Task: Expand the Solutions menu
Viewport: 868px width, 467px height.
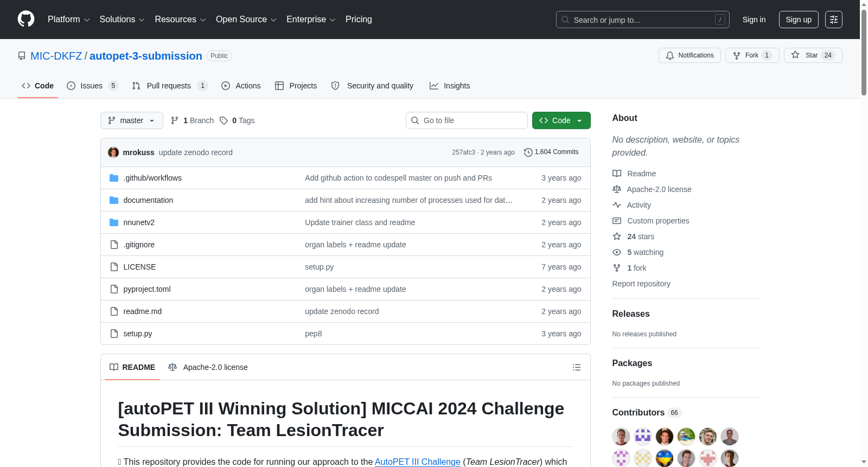Action: pyautogui.click(x=122, y=20)
